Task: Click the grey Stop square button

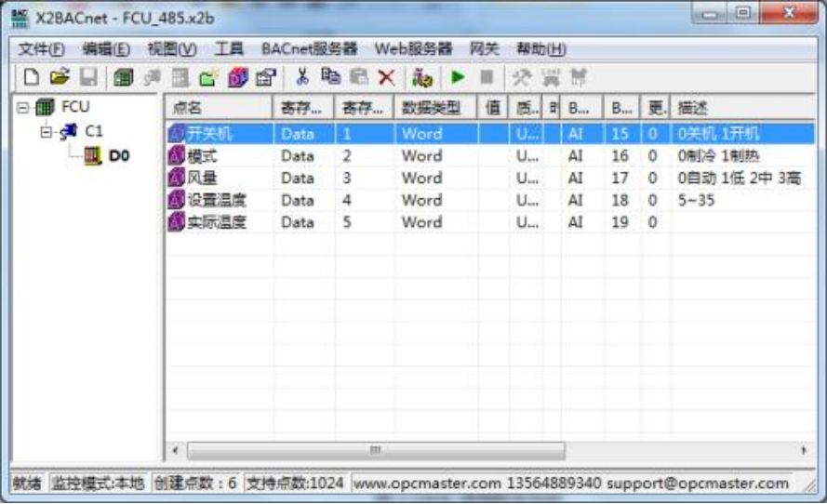Action: [x=487, y=77]
